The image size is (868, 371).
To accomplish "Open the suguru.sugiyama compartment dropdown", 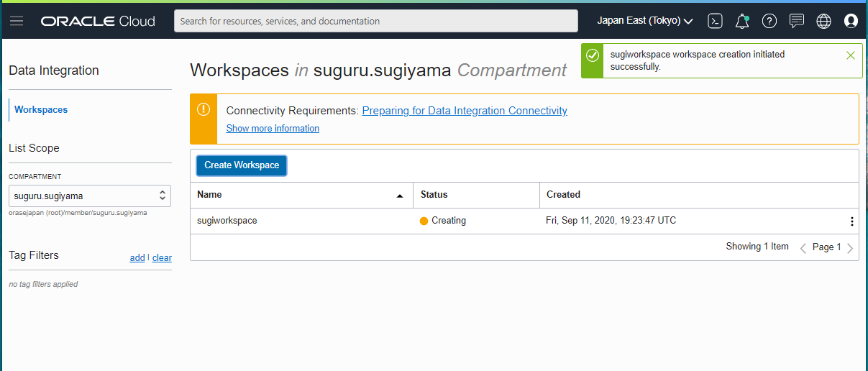I will pyautogui.click(x=91, y=195).
